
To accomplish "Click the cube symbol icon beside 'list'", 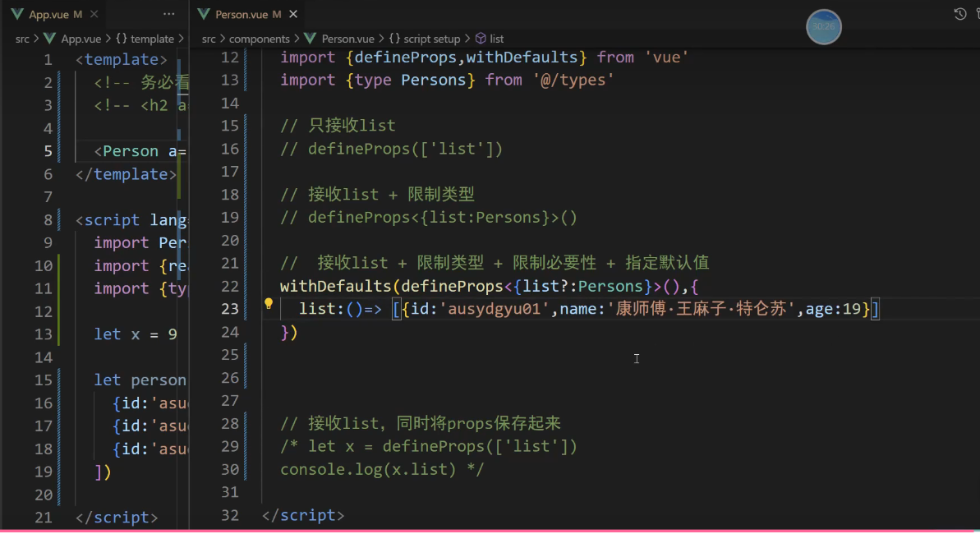I will (x=481, y=39).
